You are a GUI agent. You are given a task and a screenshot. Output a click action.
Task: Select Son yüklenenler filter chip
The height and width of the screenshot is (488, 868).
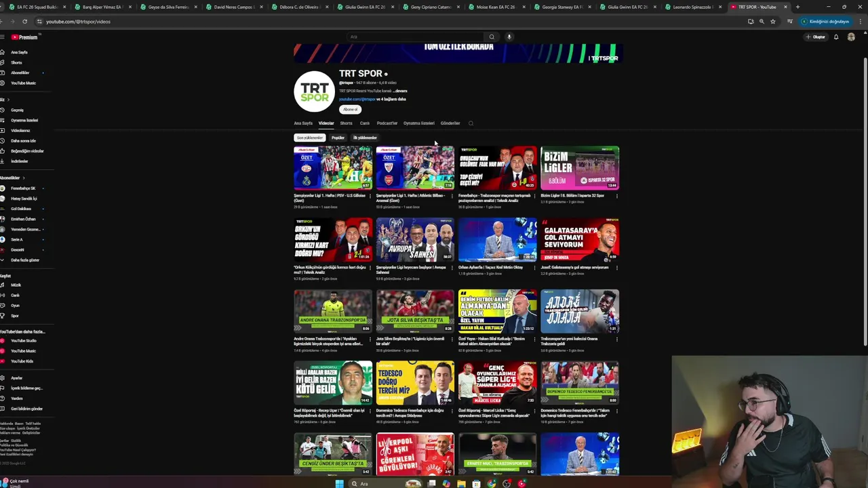[x=310, y=138]
